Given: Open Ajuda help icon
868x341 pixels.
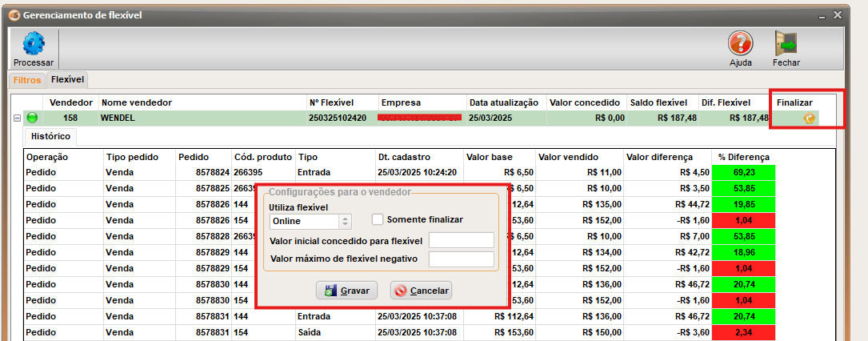Looking at the screenshot, I should tap(740, 44).
